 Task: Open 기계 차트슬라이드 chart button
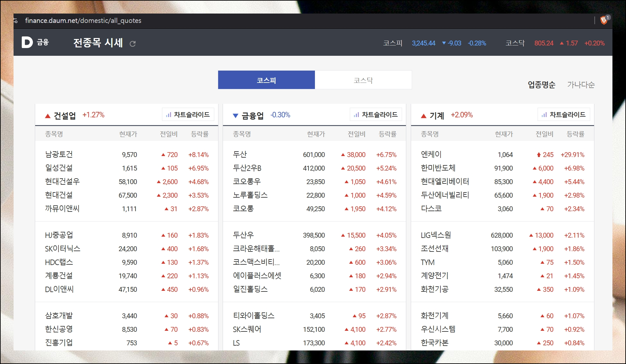[564, 114]
